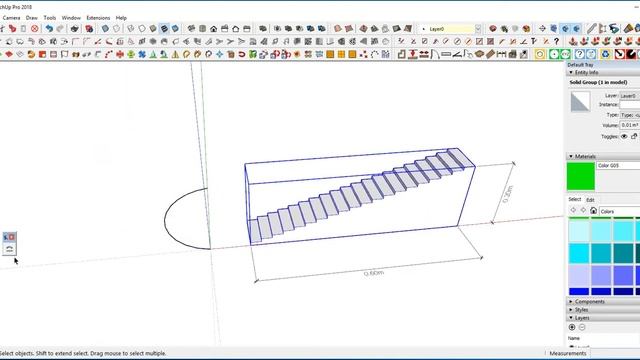The width and height of the screenshot is (640, 360).
Task: Click the yellow circle icon in toolbar
Action: 540,54
